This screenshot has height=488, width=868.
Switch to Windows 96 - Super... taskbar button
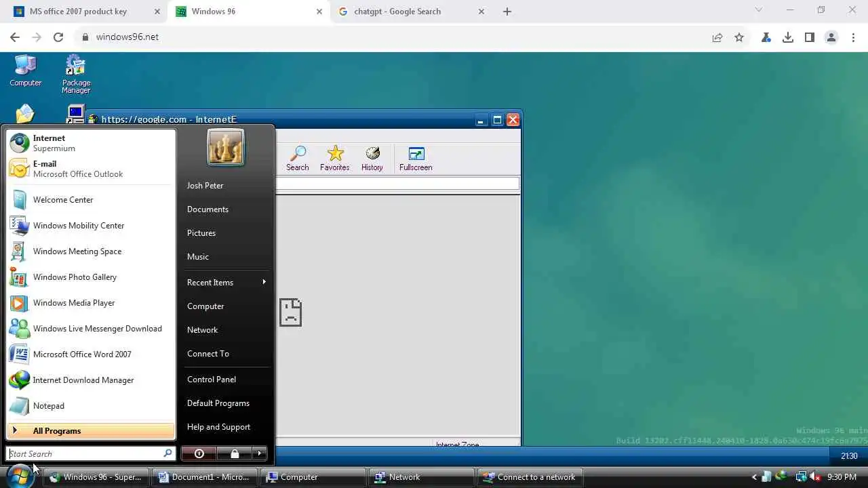pos(96,477)
